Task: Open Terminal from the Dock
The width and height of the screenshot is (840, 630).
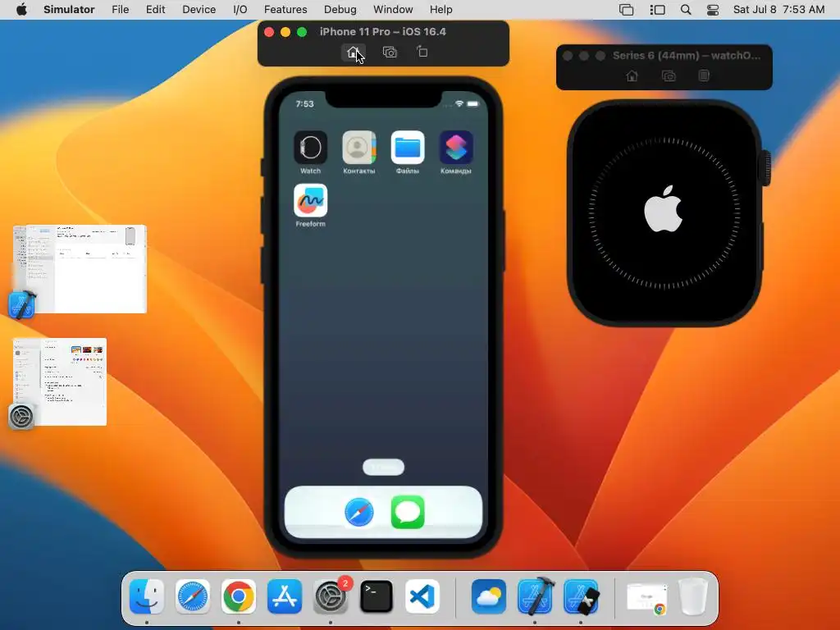Action: (x=376, y=596)
